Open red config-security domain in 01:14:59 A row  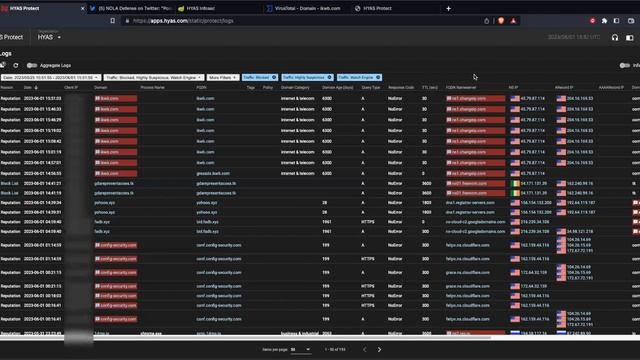pyautogui.click(x=116, y=246)
